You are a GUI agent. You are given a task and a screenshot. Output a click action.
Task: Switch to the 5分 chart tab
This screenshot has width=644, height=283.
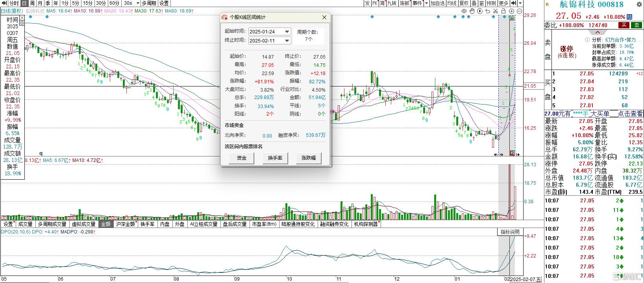pyautogui.click(x=76, y=3)
